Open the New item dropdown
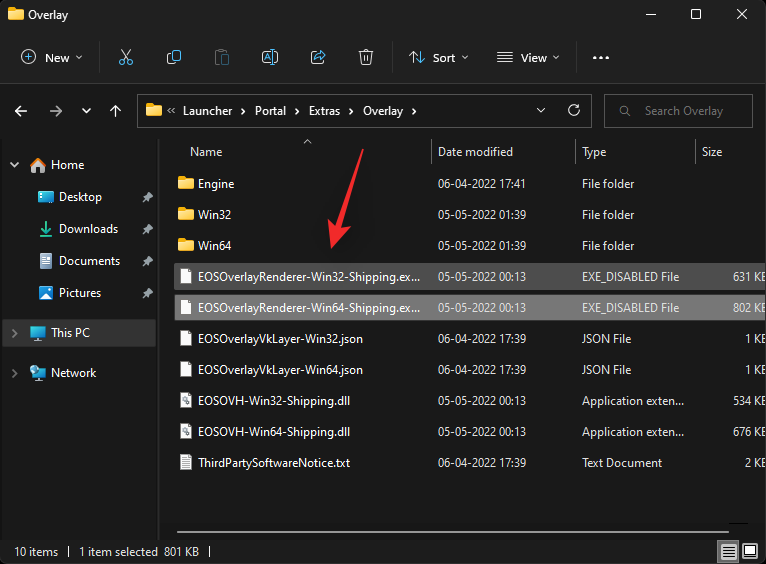Image resolution: width=766 pixels, height=564 pixels. [x=52, y=57]
